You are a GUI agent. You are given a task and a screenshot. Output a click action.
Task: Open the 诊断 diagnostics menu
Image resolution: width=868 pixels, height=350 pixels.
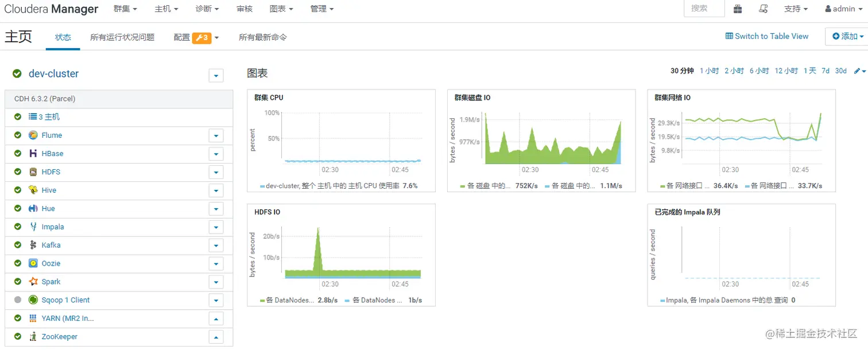(x=207, y=9)
